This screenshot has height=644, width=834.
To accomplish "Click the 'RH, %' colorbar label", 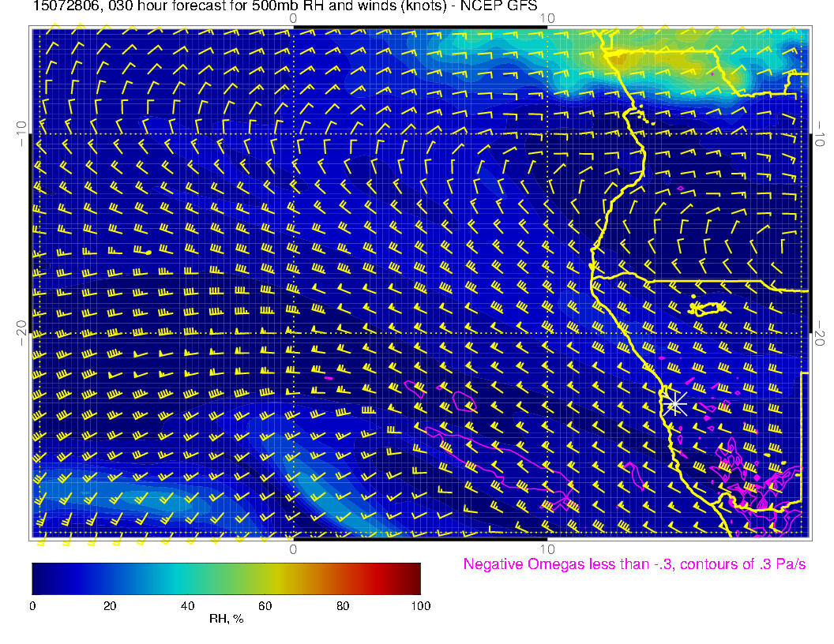I will click(x=226, y=620).
